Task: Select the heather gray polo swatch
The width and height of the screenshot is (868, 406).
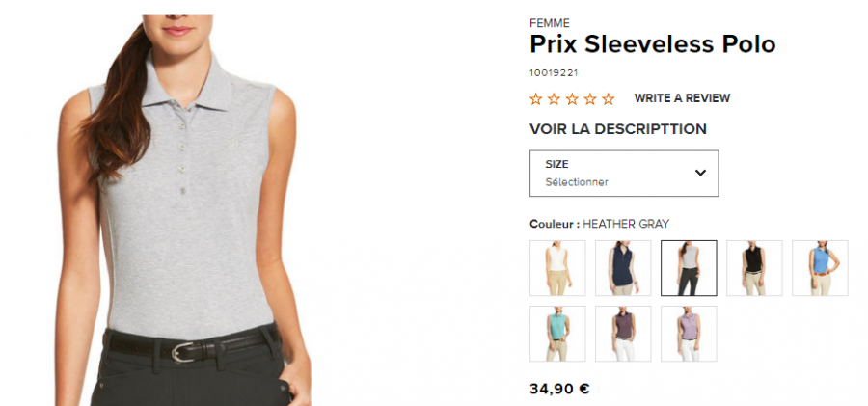Action: (x=689, y=268)
